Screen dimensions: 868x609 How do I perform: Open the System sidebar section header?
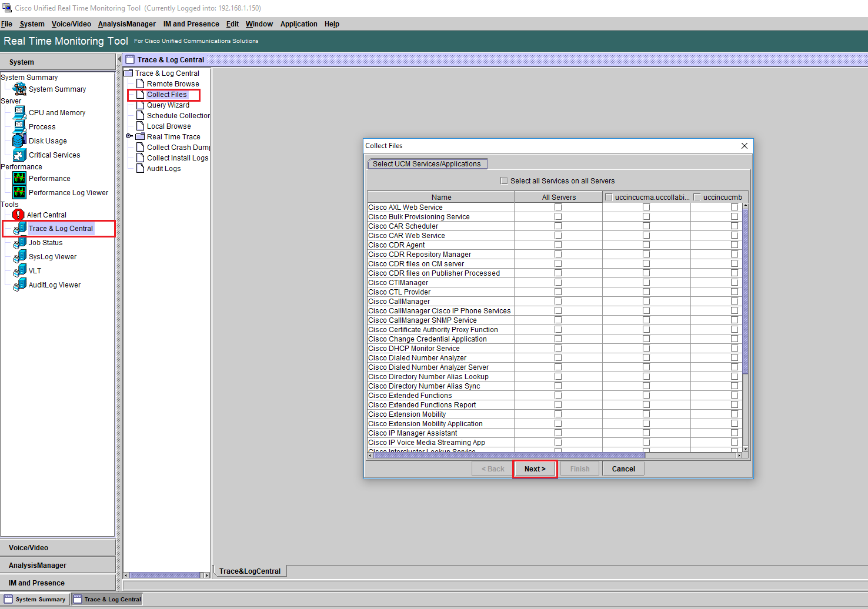click(x=58, y=62)
